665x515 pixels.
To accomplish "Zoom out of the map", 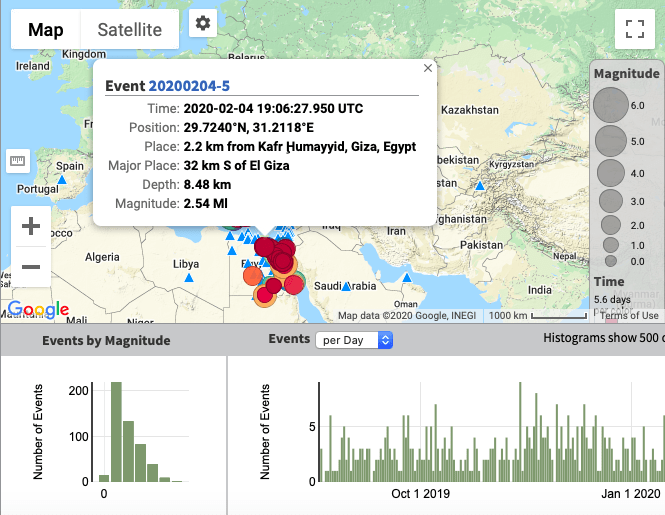I will tap(31, 267).
